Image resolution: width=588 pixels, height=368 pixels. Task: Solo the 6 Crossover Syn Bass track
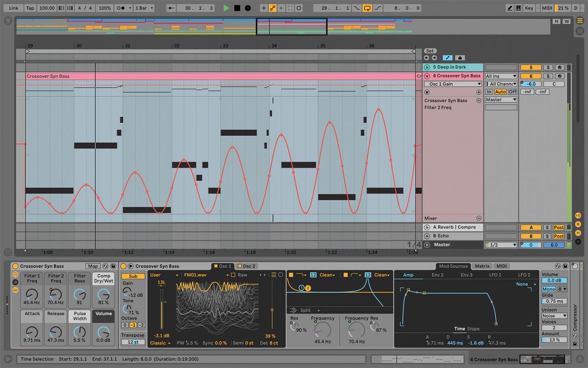pyautogui.click(x=548, y=76)
